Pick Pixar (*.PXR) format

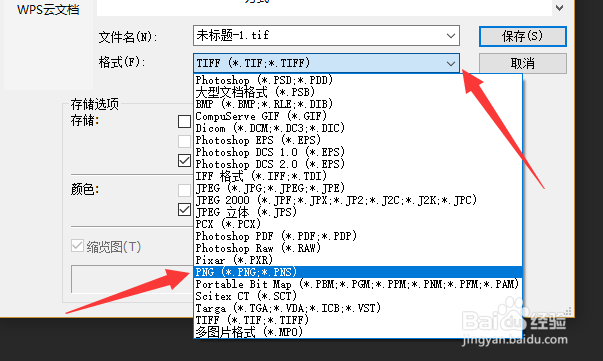tap(358, 260)
